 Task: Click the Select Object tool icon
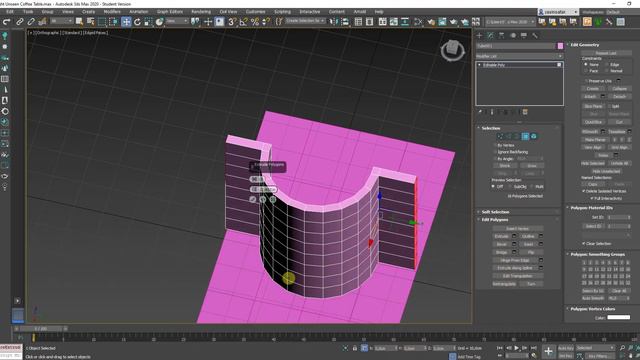click(79, 22)
